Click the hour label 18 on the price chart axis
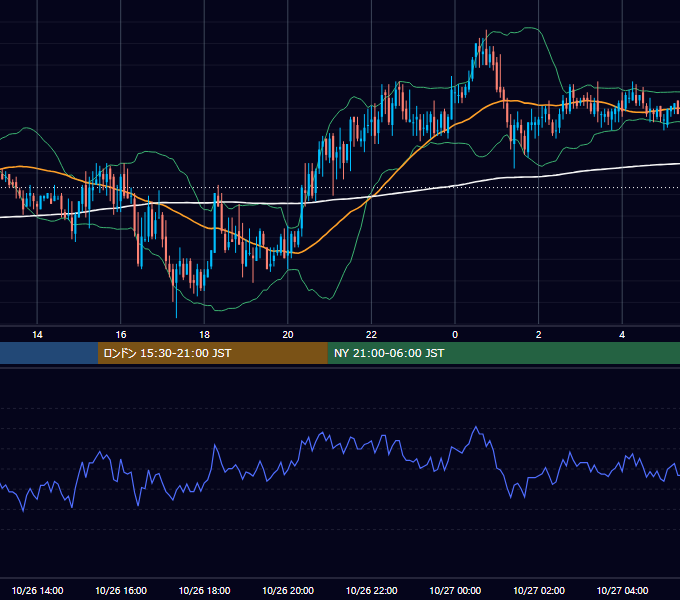Viewport: 680px width, 600px height. (x=204, y=335)
